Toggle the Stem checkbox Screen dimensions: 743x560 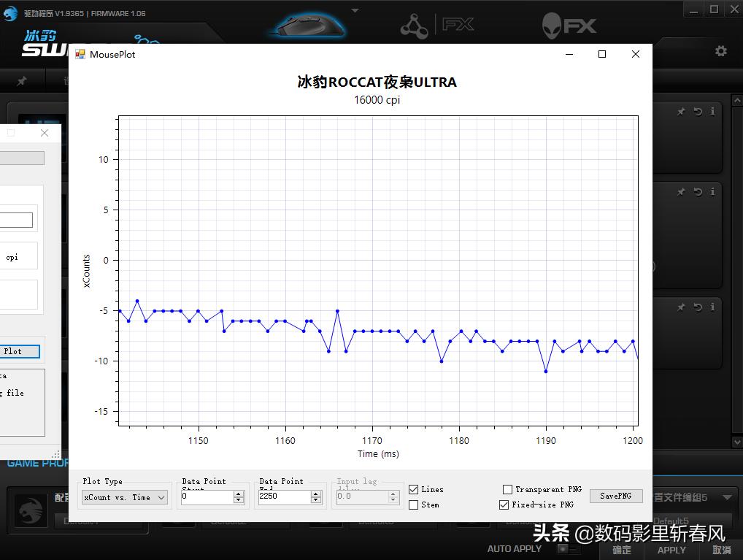[413, 505]
